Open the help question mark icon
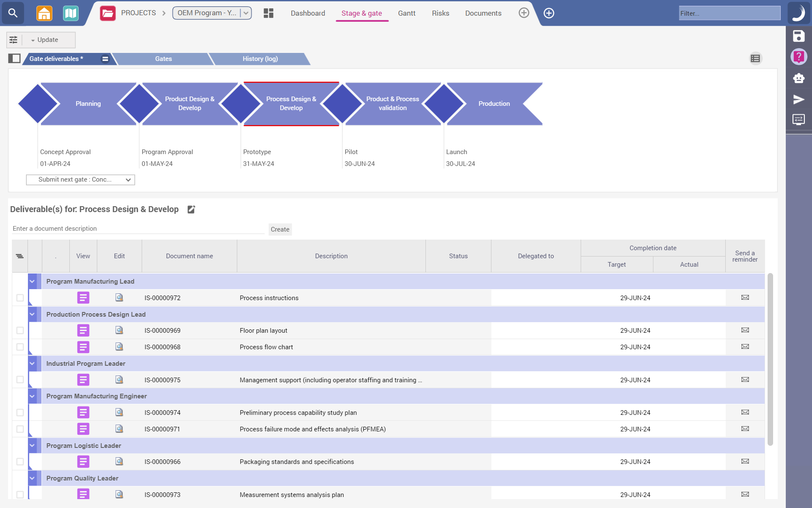Screen dimensions: 812x508 (x=798, y=57)
